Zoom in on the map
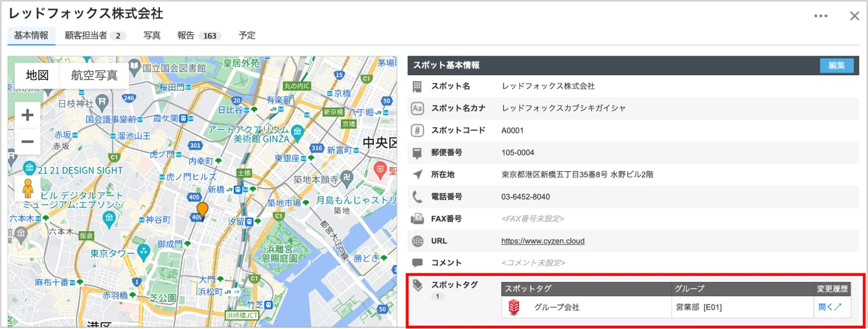Screen dimensions: 868x329 pos(27,115)
